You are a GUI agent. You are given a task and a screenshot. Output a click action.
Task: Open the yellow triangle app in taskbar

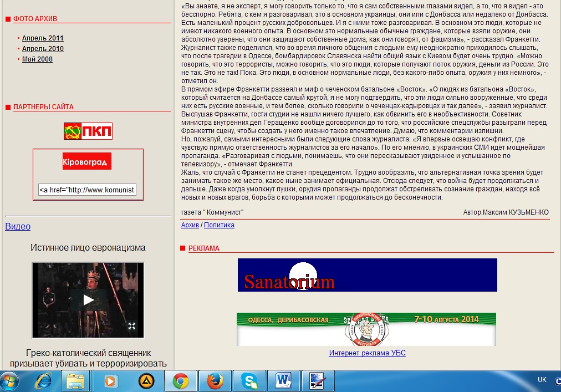click(146, 381)
